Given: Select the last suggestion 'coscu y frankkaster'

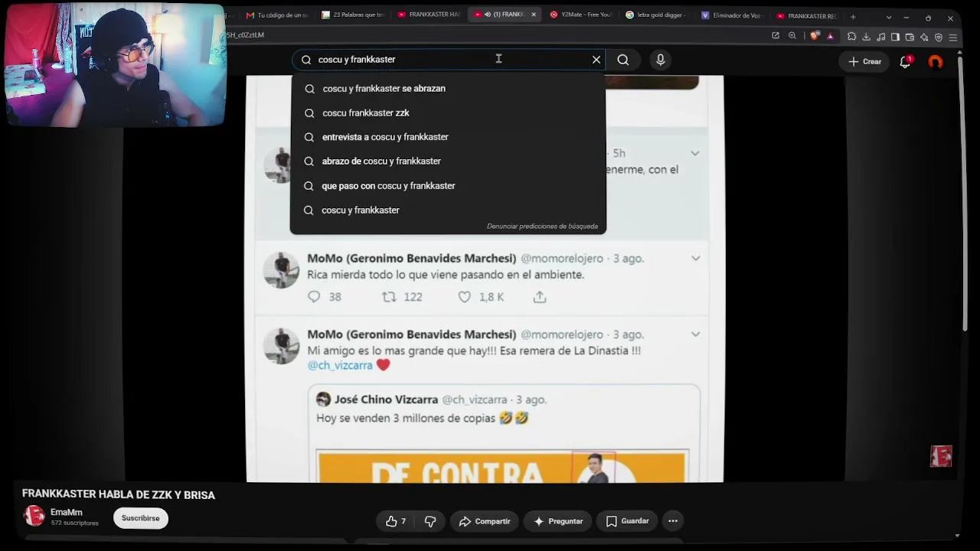Looking at the screenshot, I should 448,210.
